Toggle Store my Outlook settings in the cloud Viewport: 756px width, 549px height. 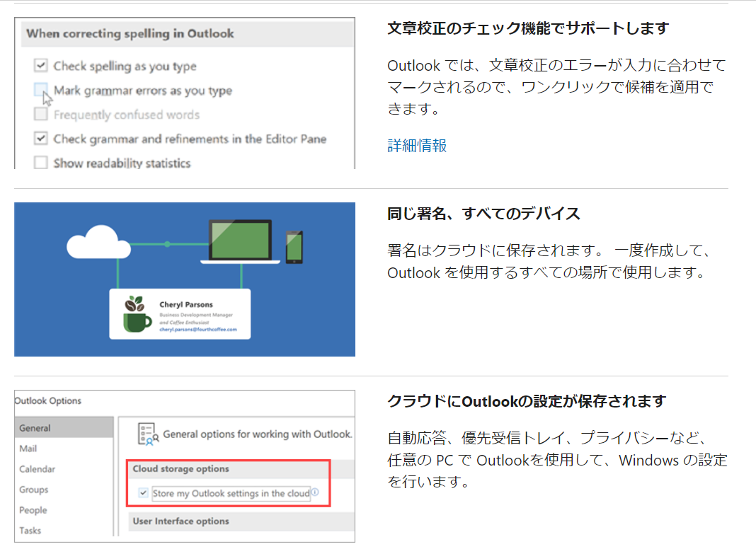pos(143,492)
